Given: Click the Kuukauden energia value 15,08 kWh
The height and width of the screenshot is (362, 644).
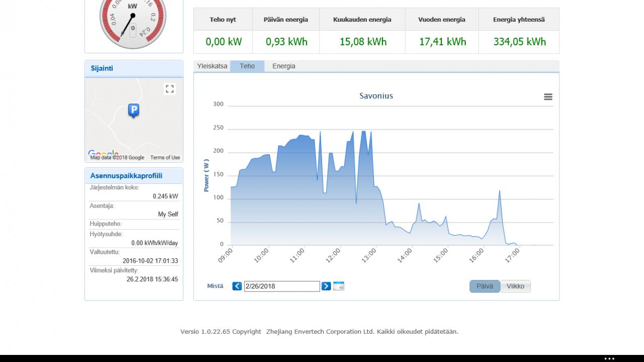Looking at the screenshot, I should click(363, 42).
